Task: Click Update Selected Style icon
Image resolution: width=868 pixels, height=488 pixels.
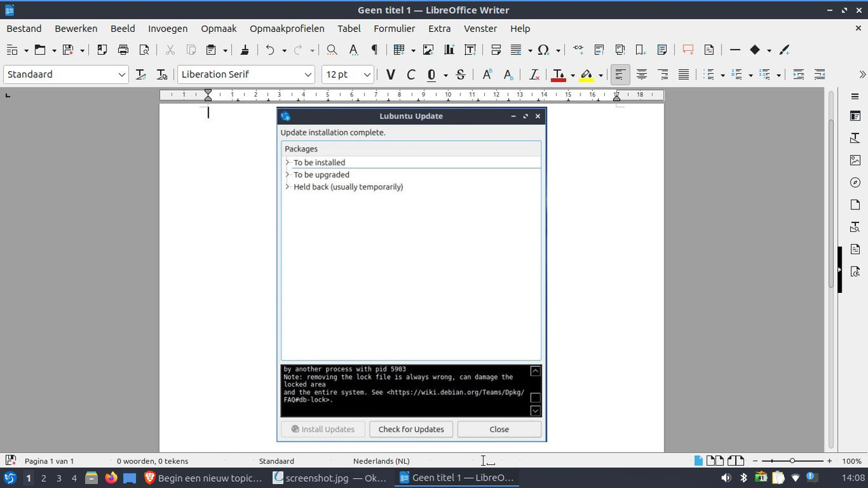Action: pyautogui.click(x=140, y=75)
